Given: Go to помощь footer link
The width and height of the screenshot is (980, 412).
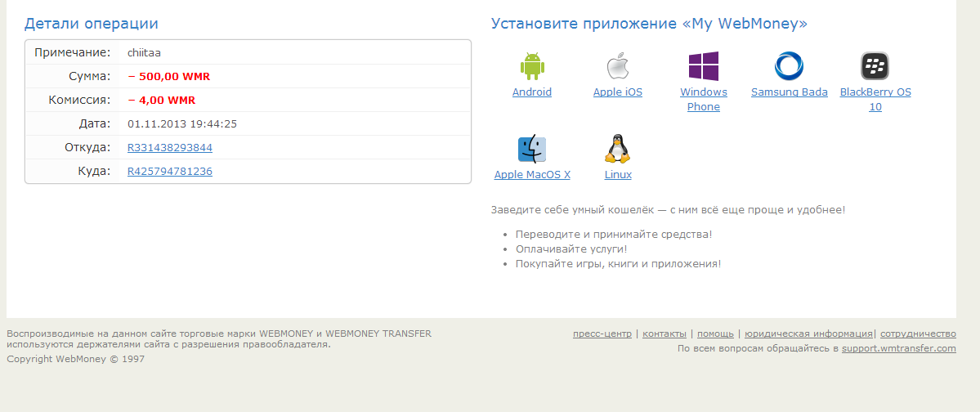Looking at the screenshot, I should pos(716,334).
